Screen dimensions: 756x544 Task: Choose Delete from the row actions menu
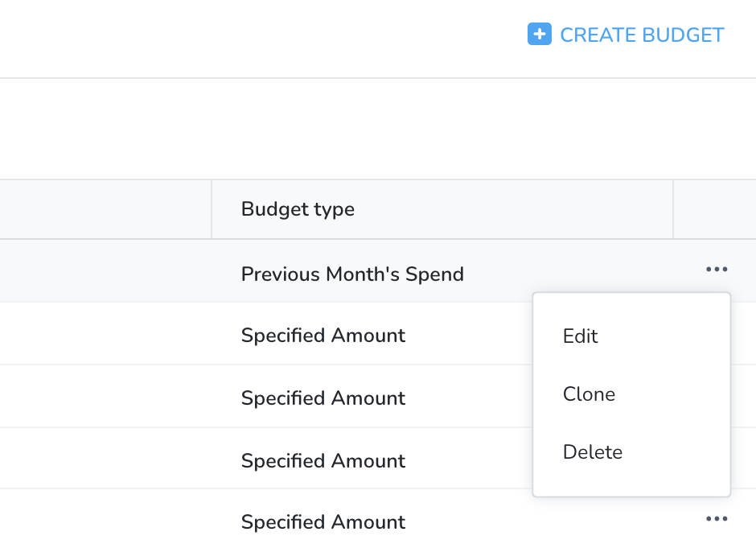(x=593, y=452)
